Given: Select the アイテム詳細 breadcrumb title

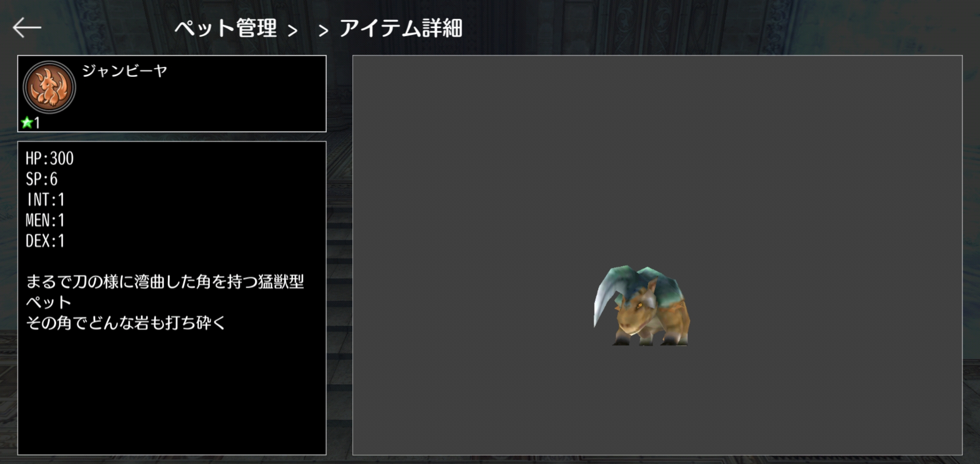Looking at the screenshot, I should coord(401,28).
